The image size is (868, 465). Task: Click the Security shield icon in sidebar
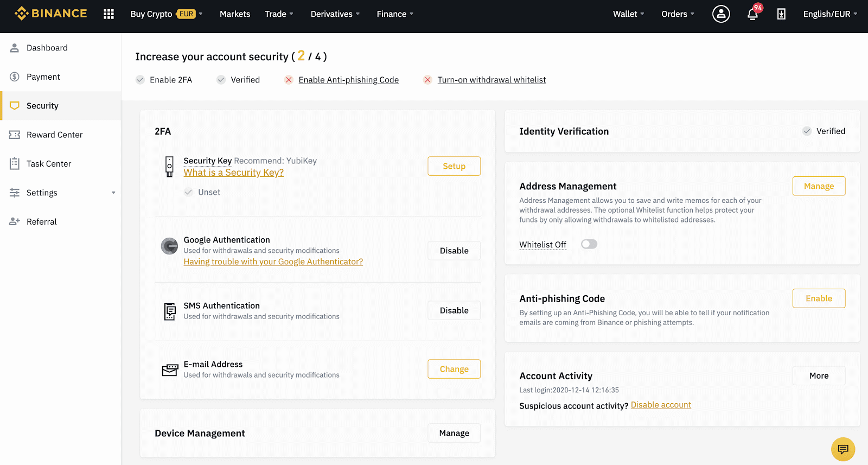coord(15,106)
